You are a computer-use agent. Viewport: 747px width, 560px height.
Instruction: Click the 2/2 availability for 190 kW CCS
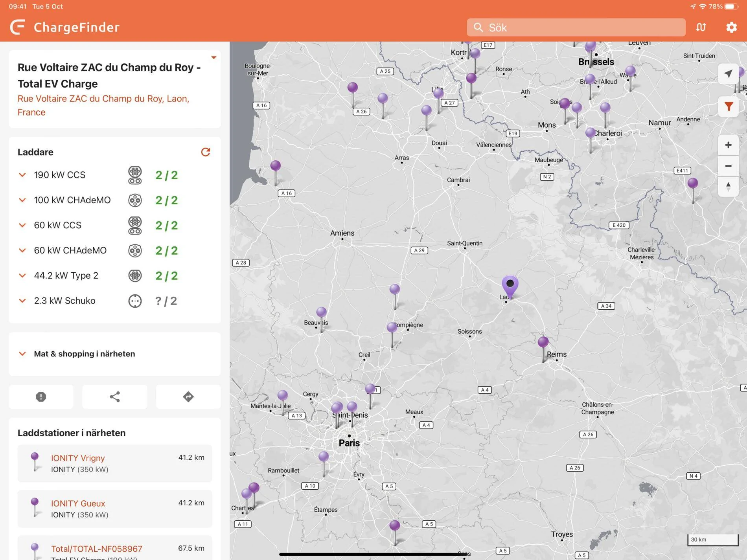(x=166, y=175)
